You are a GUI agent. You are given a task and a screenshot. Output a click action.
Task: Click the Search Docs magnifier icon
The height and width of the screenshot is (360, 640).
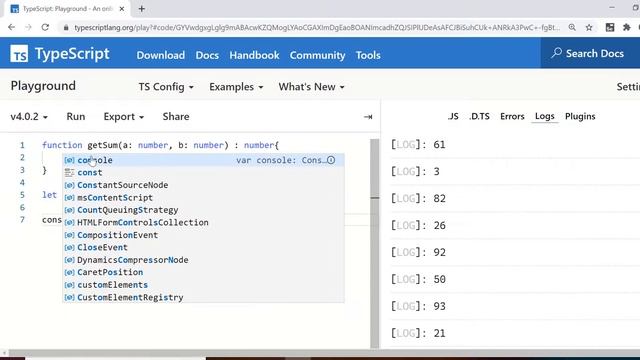point(556,53)
